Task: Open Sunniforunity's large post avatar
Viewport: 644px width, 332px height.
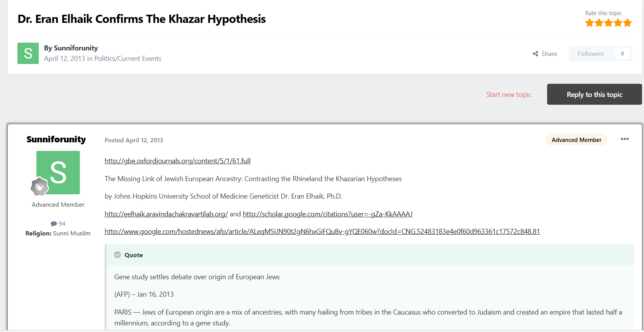Action: (58, 173)
